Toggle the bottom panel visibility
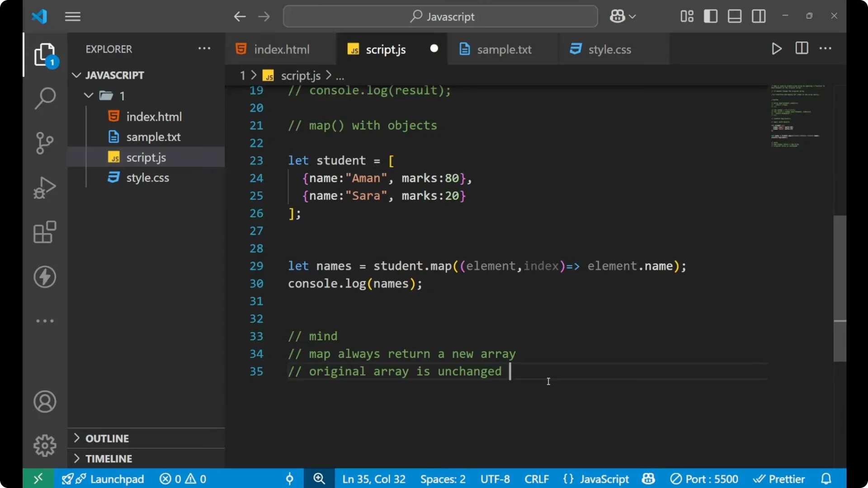 734,16
